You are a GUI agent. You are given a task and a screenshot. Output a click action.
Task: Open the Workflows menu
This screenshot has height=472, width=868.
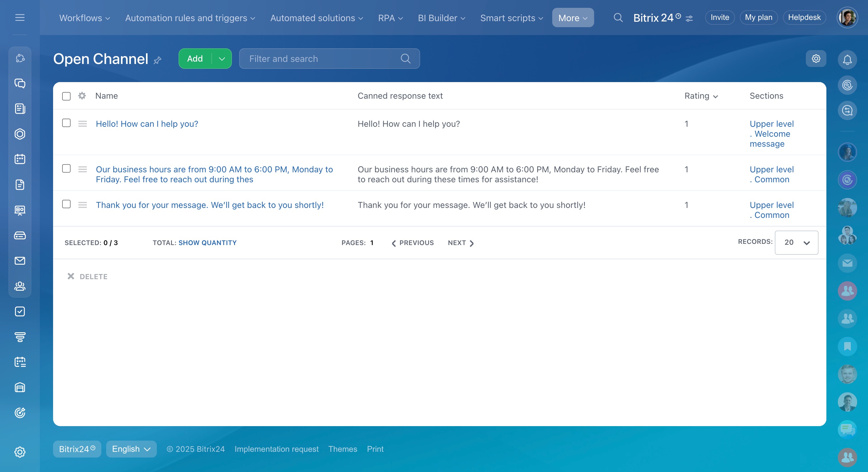84,18
